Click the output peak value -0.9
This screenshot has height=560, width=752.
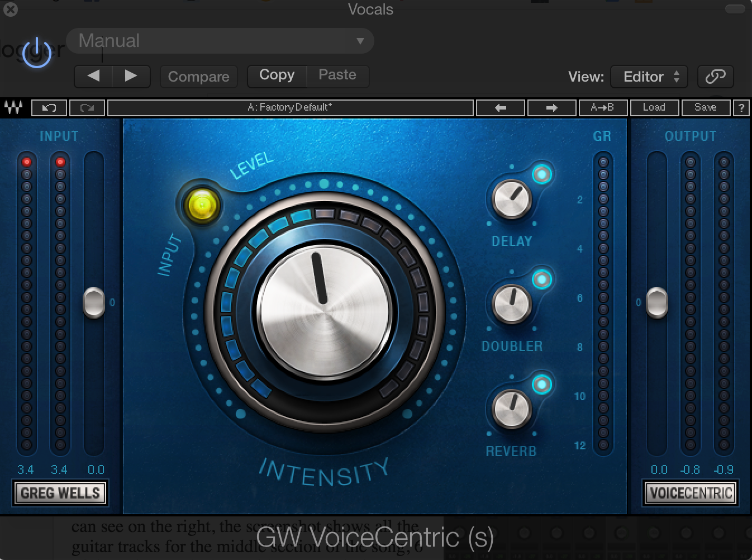point(724,469)
